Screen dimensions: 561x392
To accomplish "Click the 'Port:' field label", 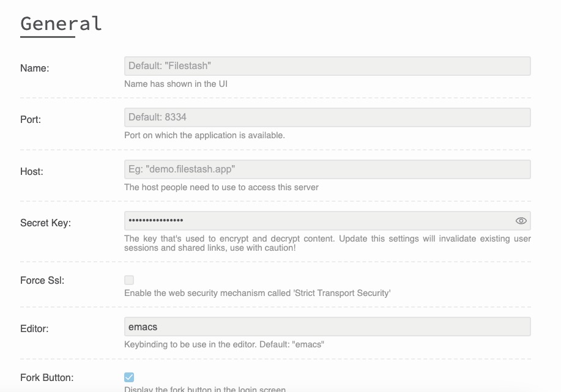I will click(x=31, y=120).
